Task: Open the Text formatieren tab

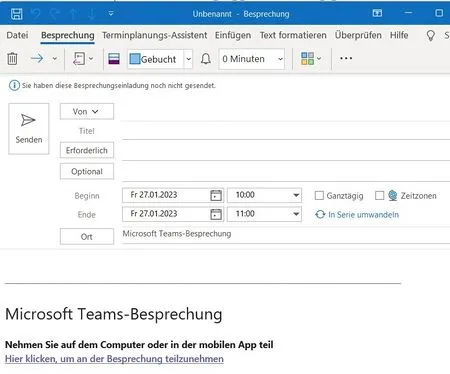Action: coord(293,35)
